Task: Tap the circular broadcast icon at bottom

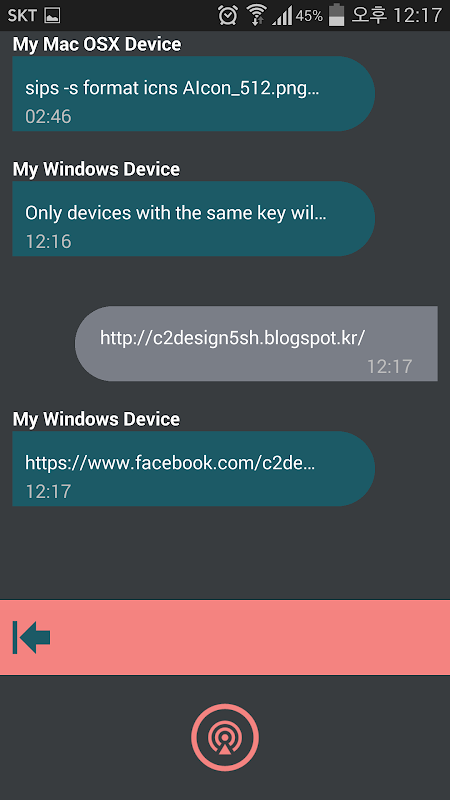Action: tap(225, 738)
